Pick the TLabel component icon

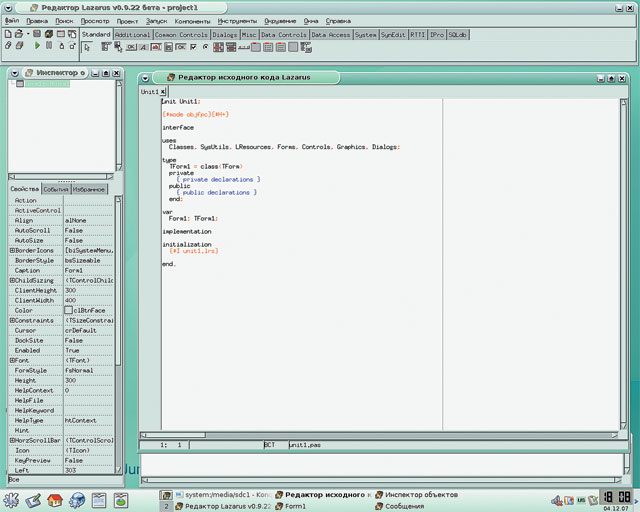pos(143,47)
